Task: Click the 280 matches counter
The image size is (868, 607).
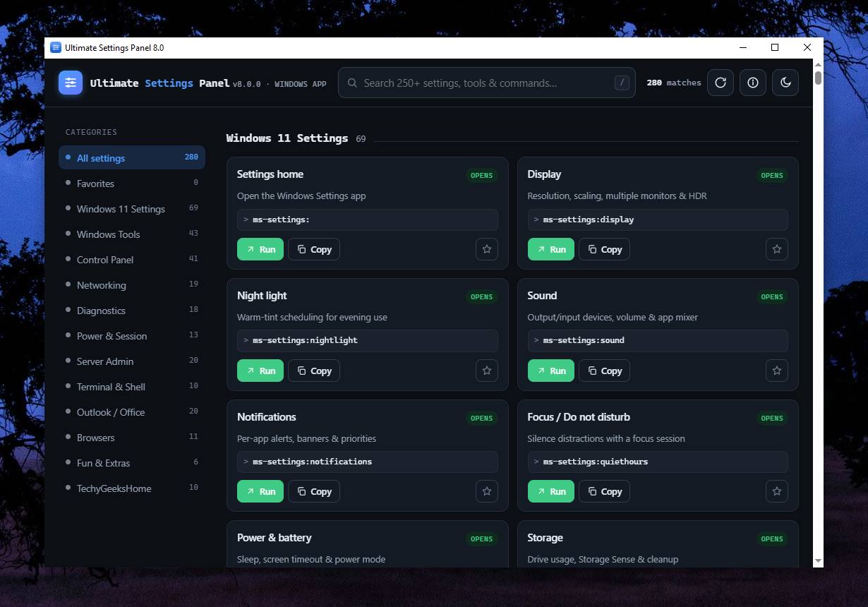Action: point(674,83)
